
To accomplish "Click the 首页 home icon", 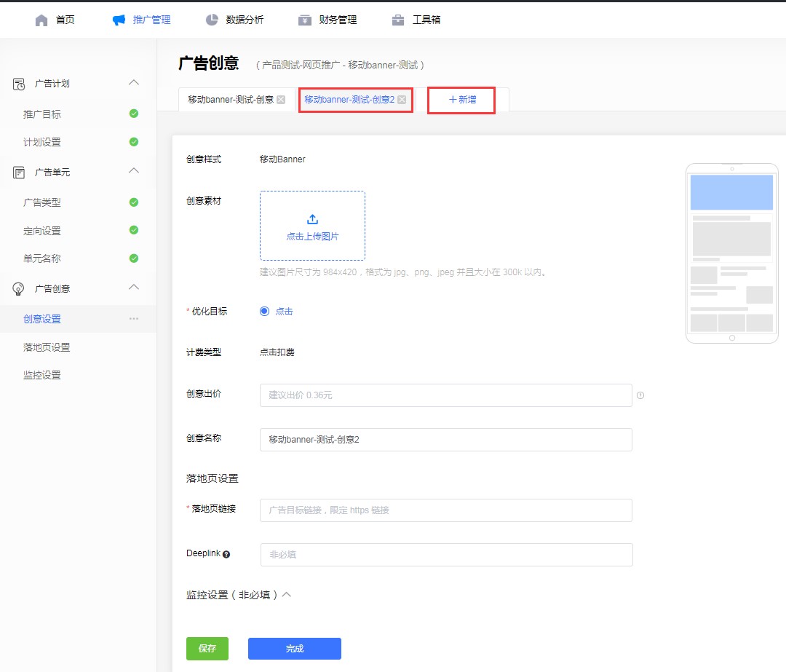I will pyautogui.click(x=42, y=20).
